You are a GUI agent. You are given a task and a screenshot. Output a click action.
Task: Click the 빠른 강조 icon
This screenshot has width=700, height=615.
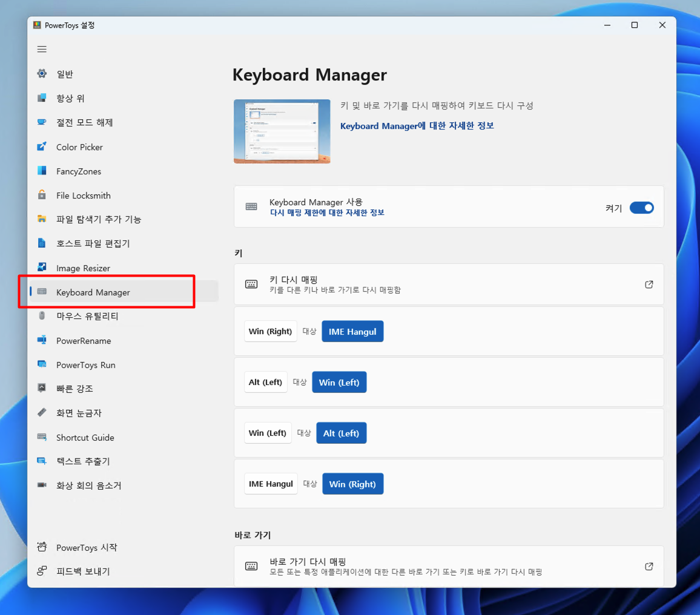(x=42, y=388)
